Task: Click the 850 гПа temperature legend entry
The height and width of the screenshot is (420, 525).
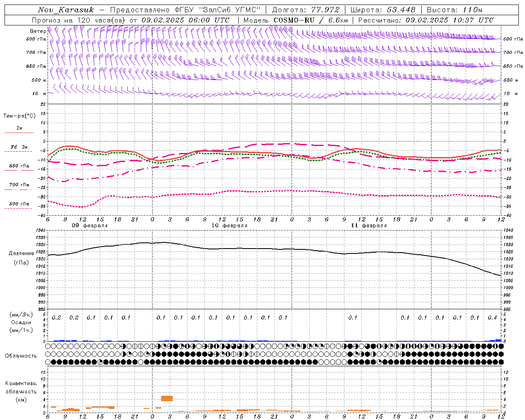Action: tap(19, 168)
